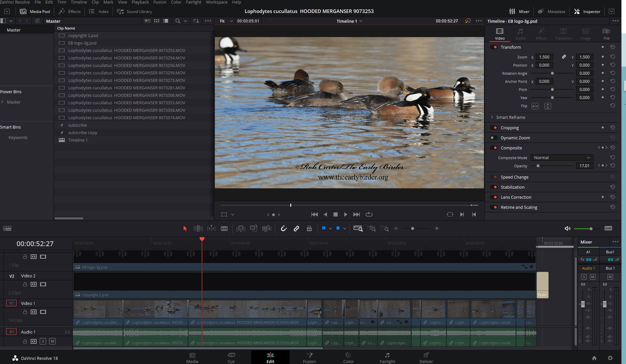Open the media pool search options dropdown

pyautogui.click(x=186, y=21)
